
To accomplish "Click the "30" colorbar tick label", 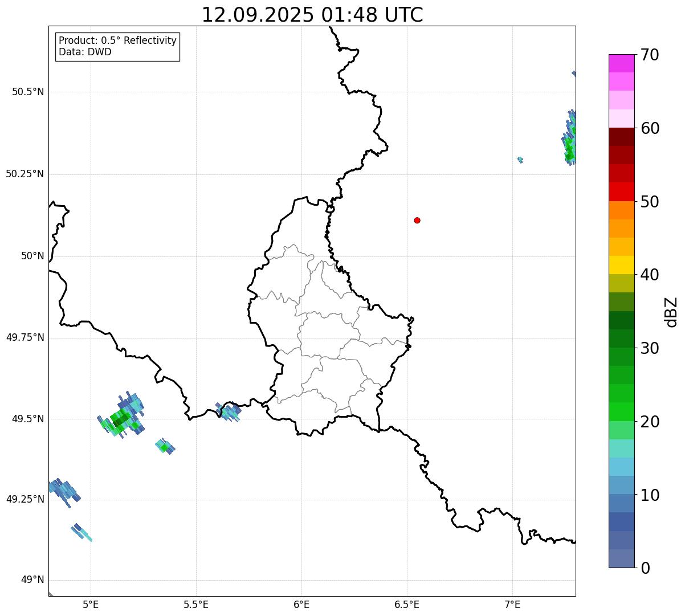I will pos(649,348).
